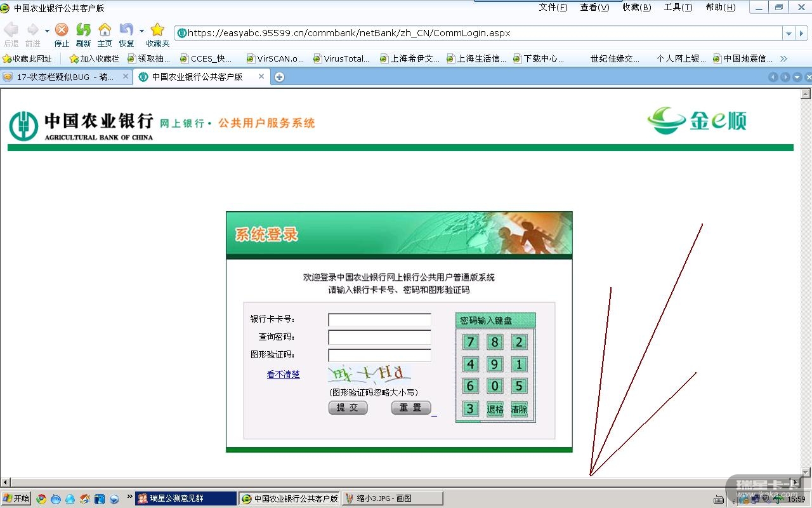Viewport: 812px width, 508px height.
Task: Open the 帮助(H) menu
Action: [721, 8]
